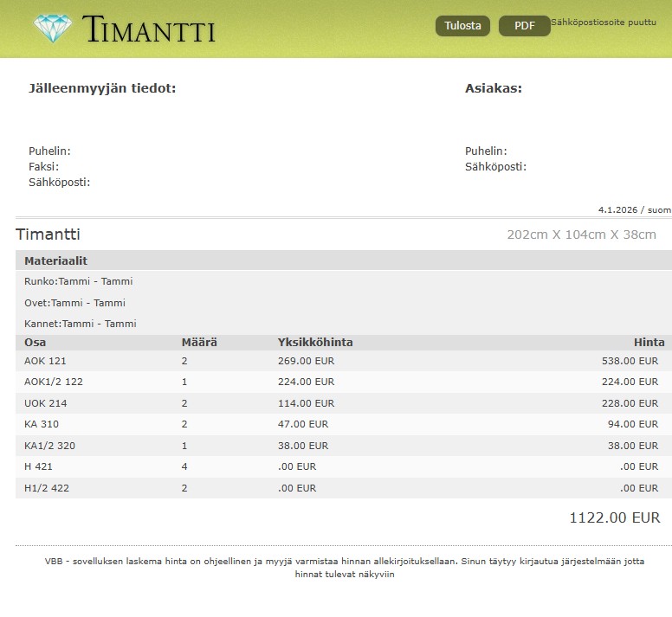Click the Materiaalit section header
This screenshot has width=672, height=617.
tap(55, 260)
